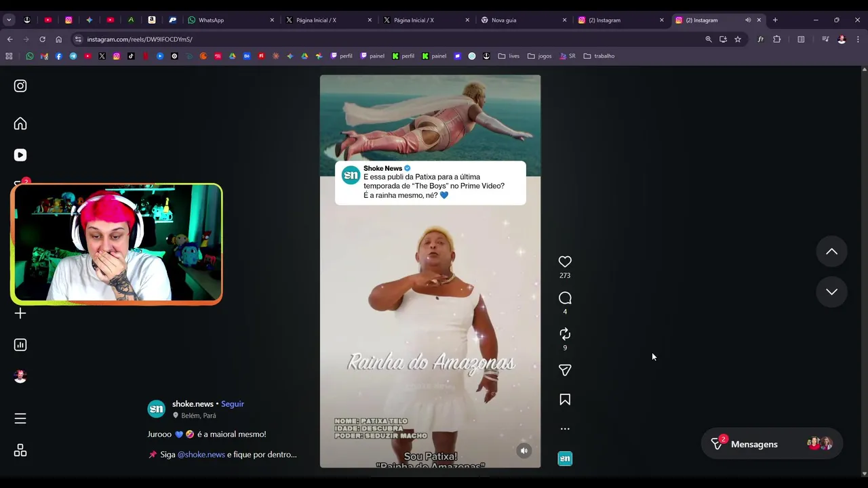
Task: Go to the previous reel with the up chevron
Action: pos(831,251)
